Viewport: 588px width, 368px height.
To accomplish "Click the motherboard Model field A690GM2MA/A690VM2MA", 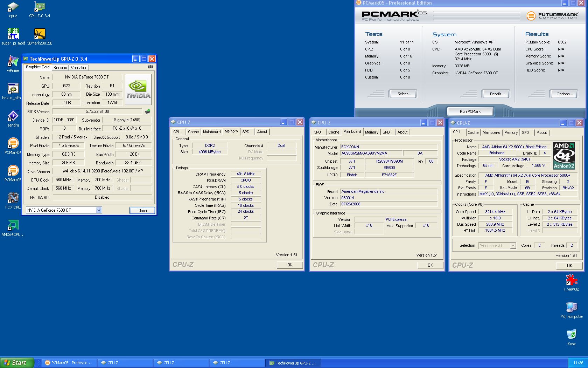I will click(x=371, y=153).
